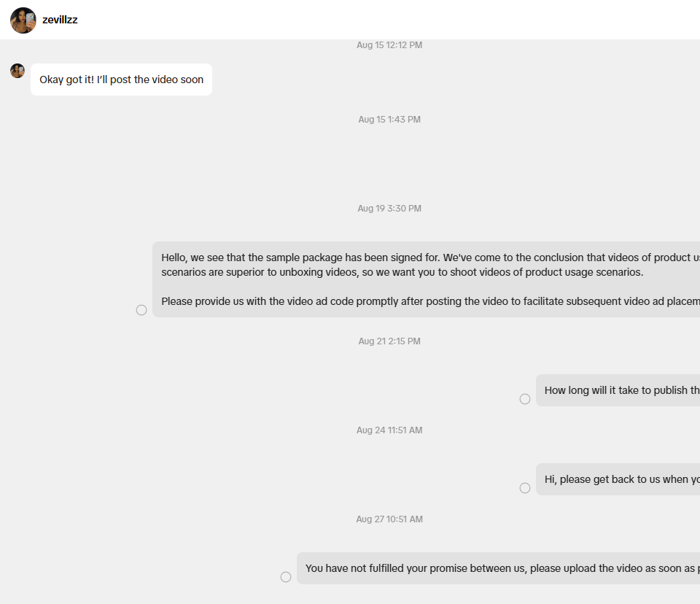The image size is (700, 604).
Task: Select the 'Okay got it! I'll post the video soon' message
Action: click(x=121, y=80)
